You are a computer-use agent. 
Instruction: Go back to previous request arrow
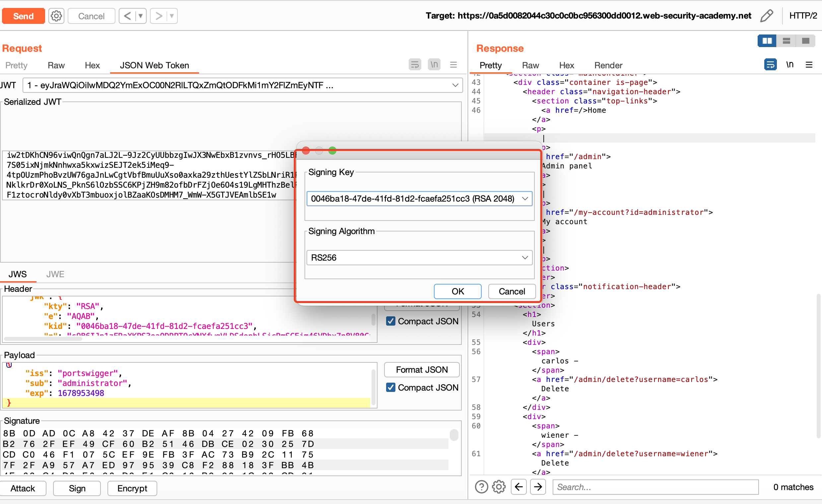[127, 16]
